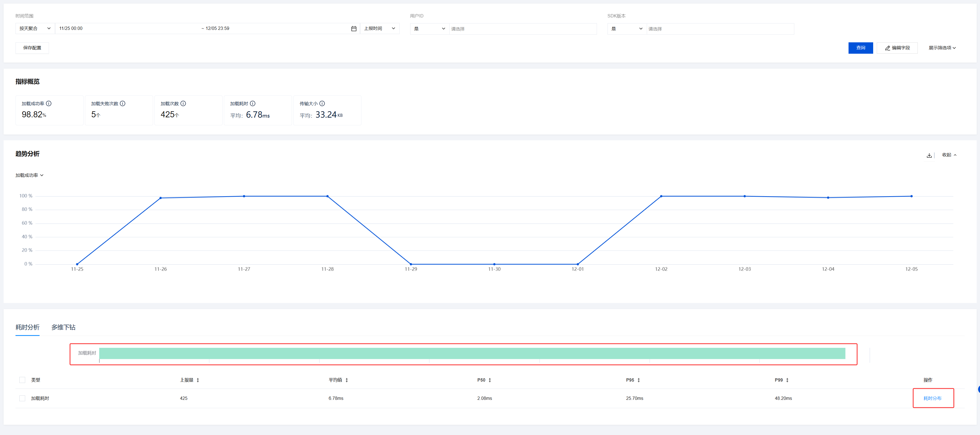Click info icon beside 传输大小
The image size is (980, 435).
click(x=322, y=103)
